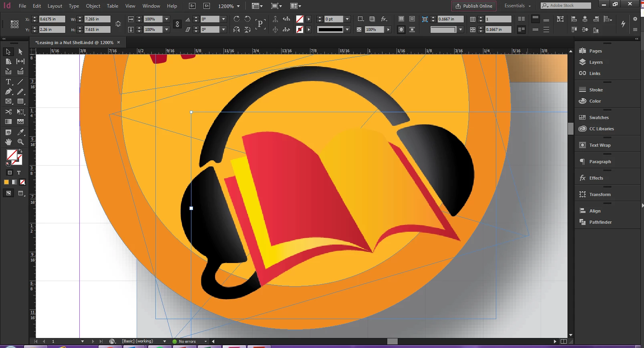The image size is (644, 348).
Task: Switch to Normal view mode
Action: point(8,193)
